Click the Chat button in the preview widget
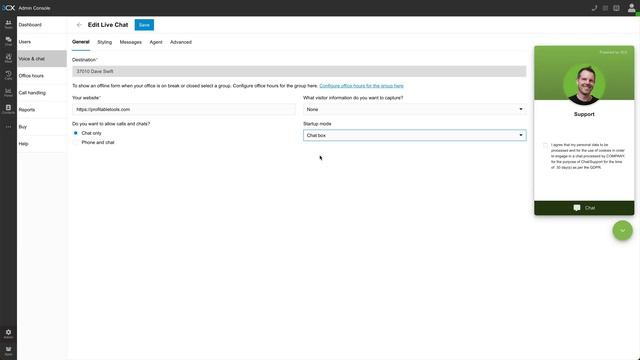640x360 pixels. coord(584,208)
